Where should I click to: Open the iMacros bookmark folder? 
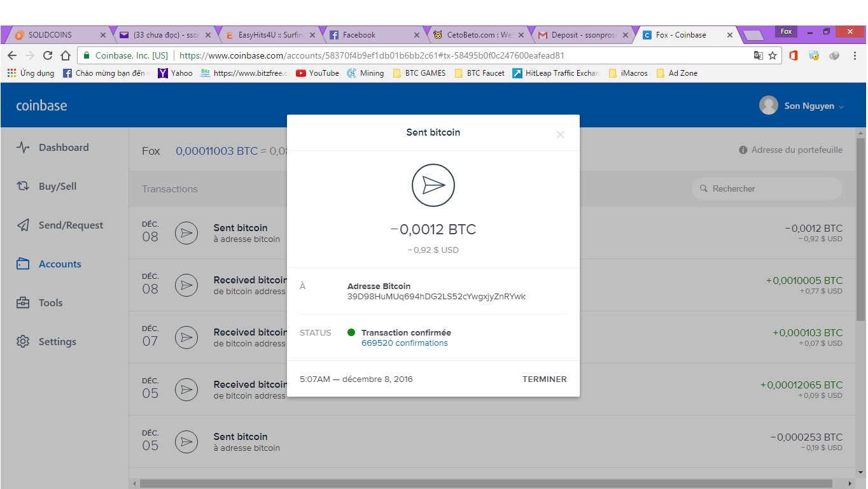(x=629, y=73)
